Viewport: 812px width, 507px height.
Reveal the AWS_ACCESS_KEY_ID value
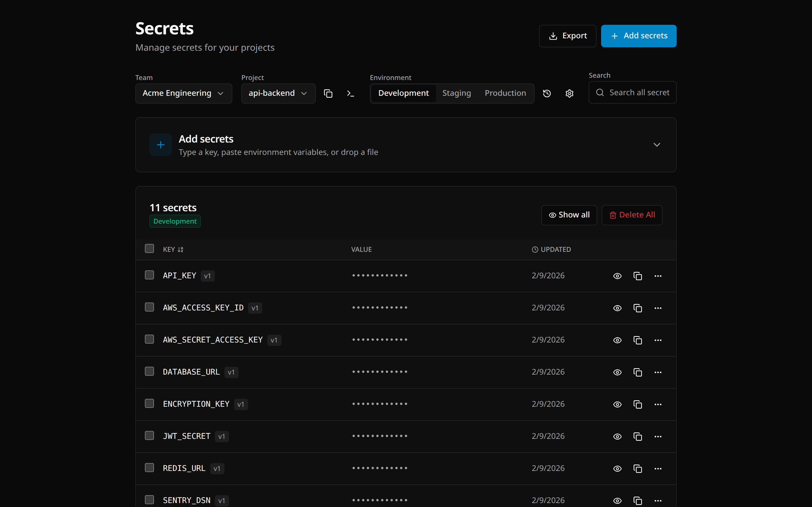617,308
